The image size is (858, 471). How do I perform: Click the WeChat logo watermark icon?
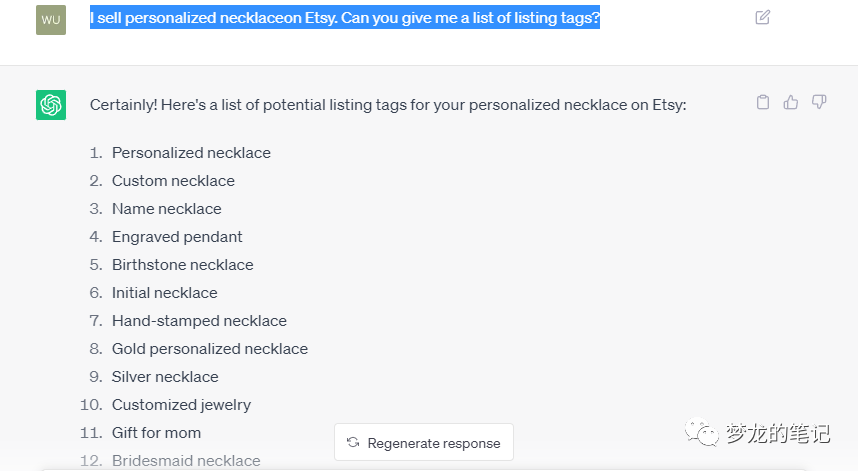pos(701,434)
